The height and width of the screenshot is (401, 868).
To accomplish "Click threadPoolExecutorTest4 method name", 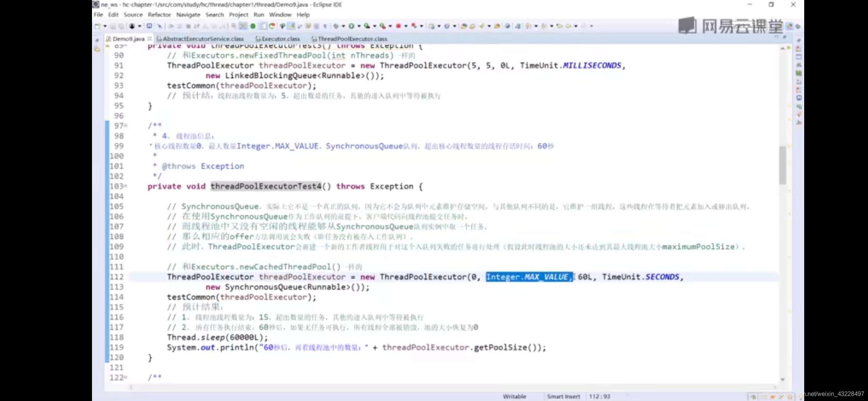I will (266, 186).
